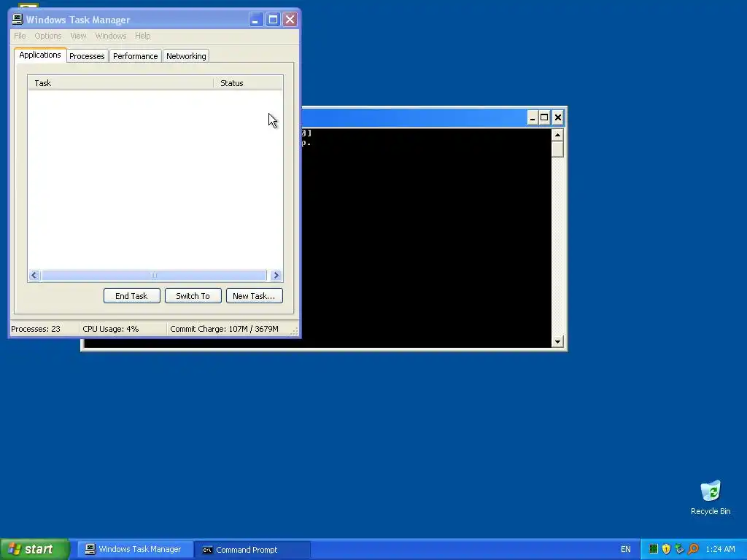Click Command Prompt scroll up arrow

[557, 135]
